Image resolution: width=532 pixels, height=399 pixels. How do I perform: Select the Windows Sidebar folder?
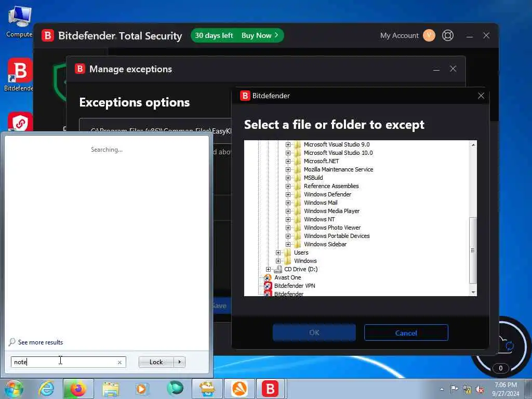(x=325, y=244)
